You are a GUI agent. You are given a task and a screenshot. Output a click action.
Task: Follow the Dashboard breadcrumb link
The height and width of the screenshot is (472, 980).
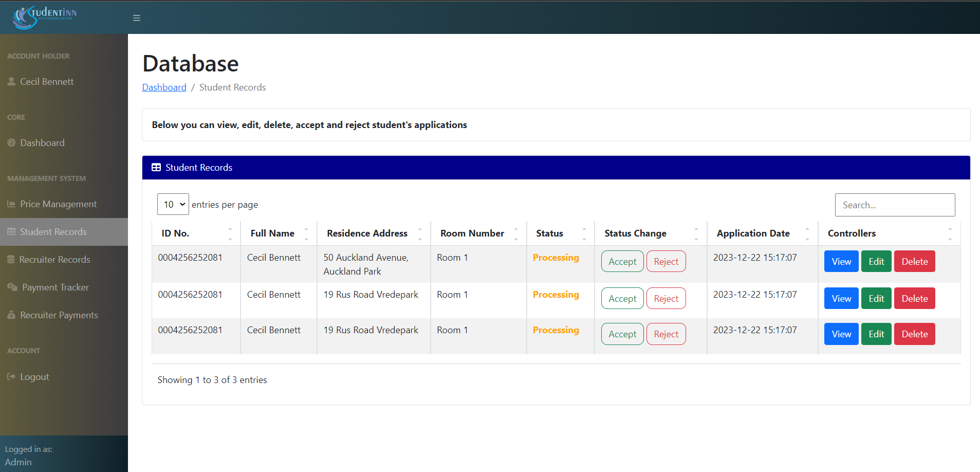[x=164, y=87]
